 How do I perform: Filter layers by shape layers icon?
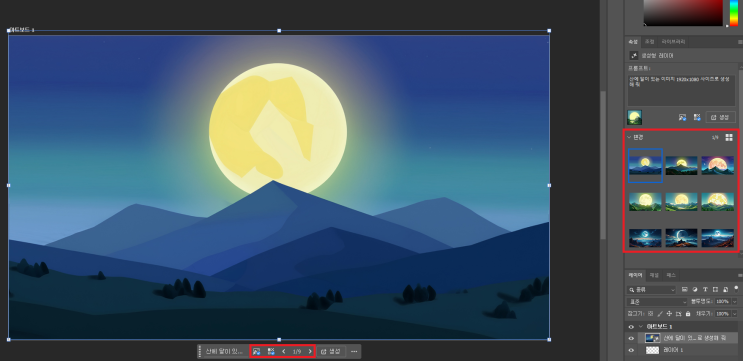[x=715, y=289]
